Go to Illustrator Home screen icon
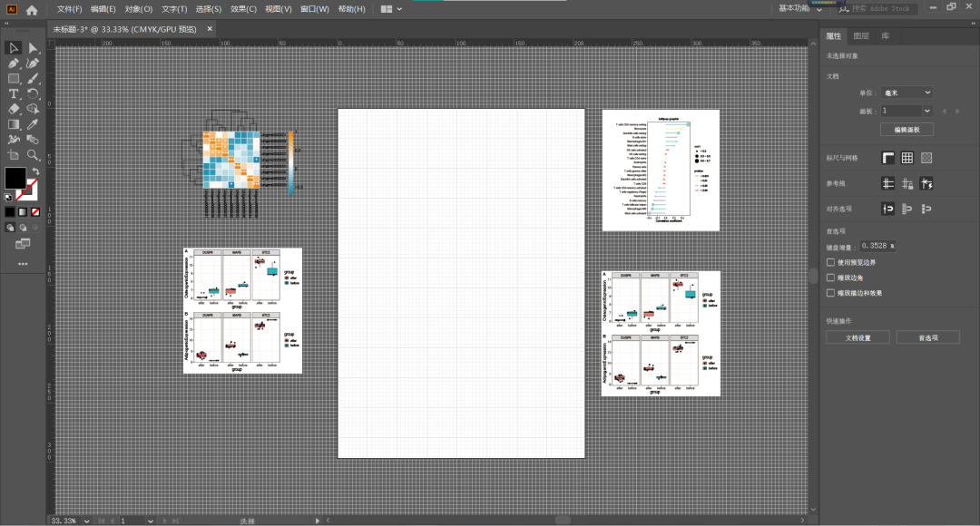This screenshot has width=980, height=526. coord(32,9)
